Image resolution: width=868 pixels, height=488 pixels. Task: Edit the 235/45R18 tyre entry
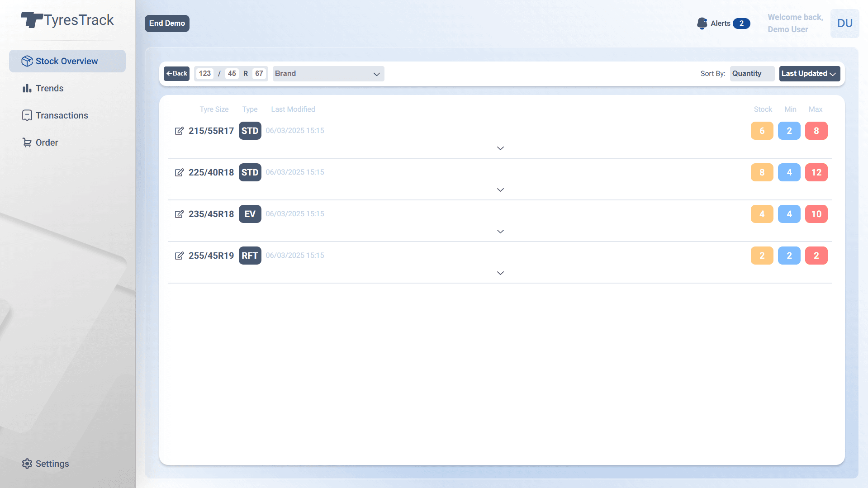(179, 214)
